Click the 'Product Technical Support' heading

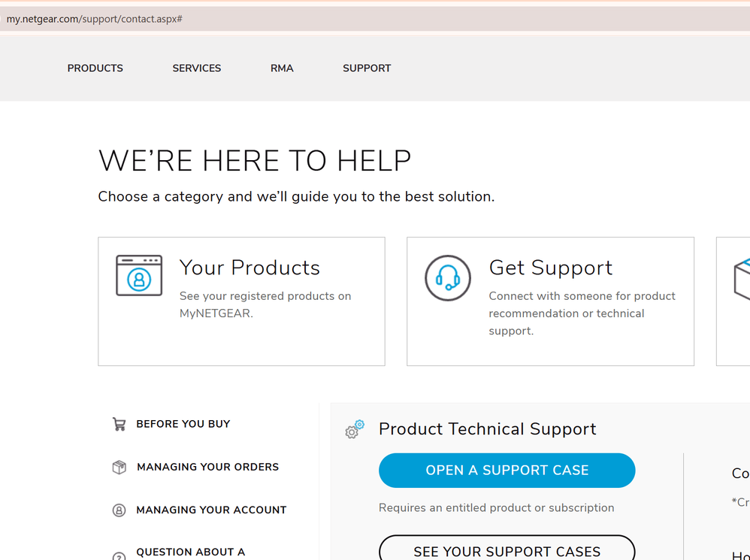[488, 429]
